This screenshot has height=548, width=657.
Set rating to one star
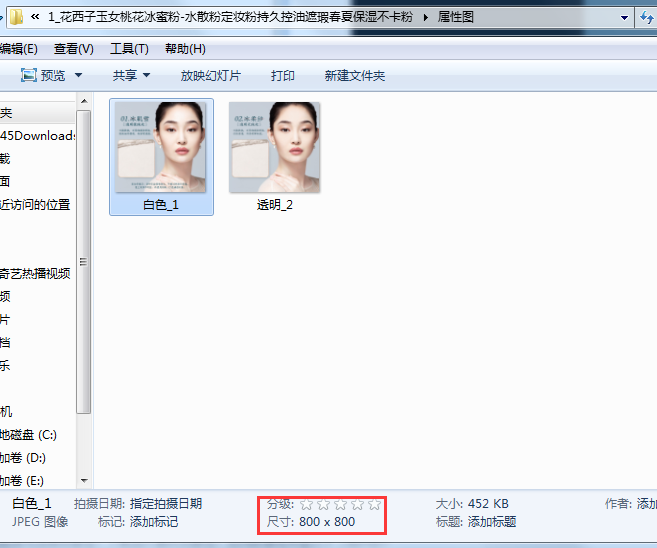click(x=307, y=504)
